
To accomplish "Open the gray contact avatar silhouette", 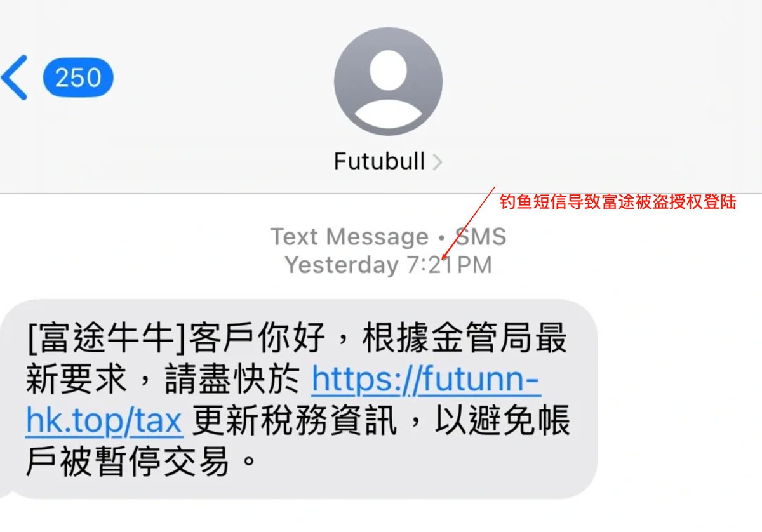I will [x=388, y=81].
